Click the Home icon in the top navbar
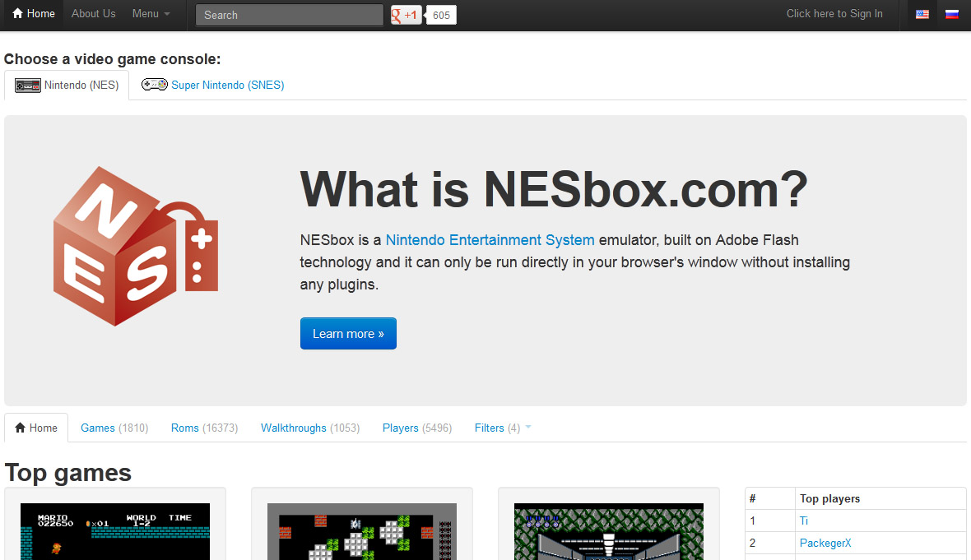Screen dimensions: 971x560 click(x=17, y=14)
